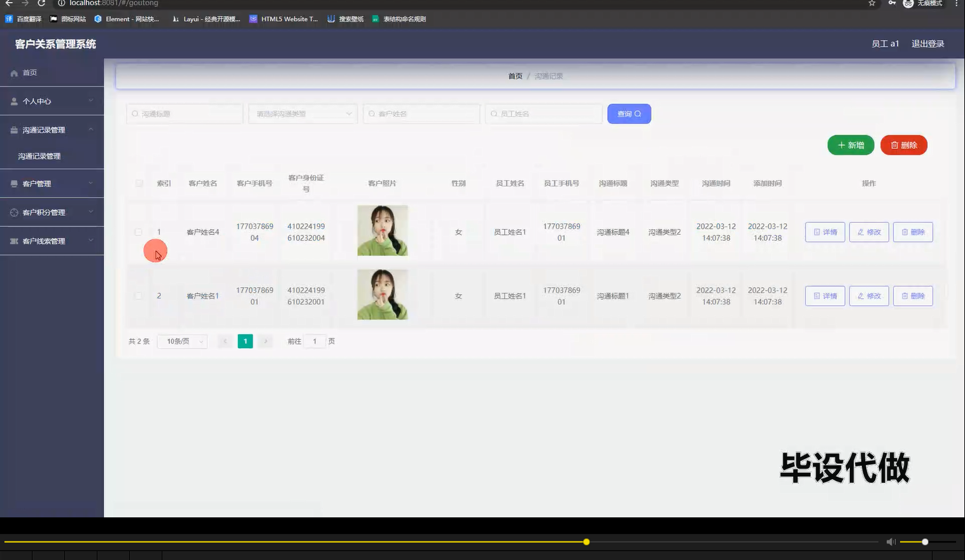Click the browser address bar URL
The width and height of the screenshot is (965, 560).
[x=114, y=3]
